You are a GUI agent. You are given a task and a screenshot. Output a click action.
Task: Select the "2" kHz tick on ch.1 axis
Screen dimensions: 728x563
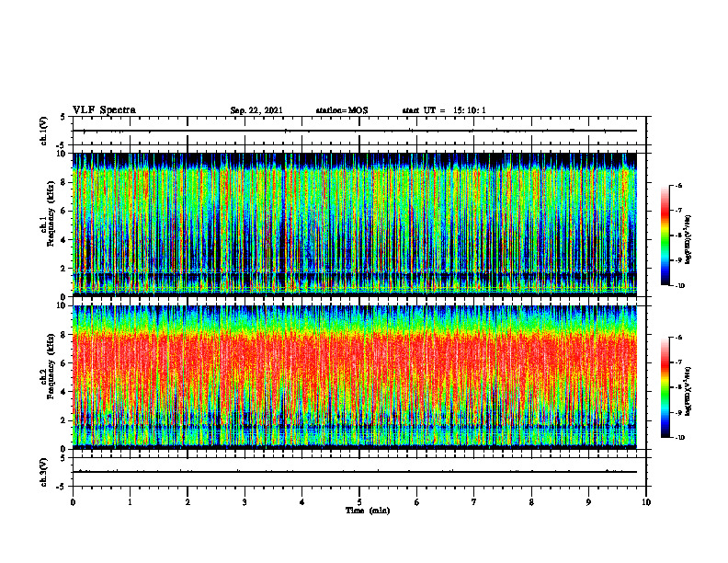64,269
